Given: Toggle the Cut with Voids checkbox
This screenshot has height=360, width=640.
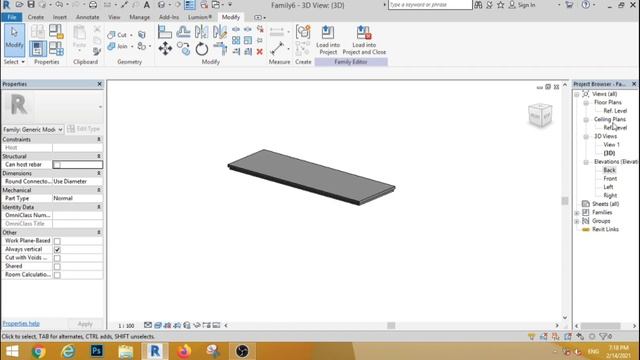Looking at the screenshot, I should [57, 258].
